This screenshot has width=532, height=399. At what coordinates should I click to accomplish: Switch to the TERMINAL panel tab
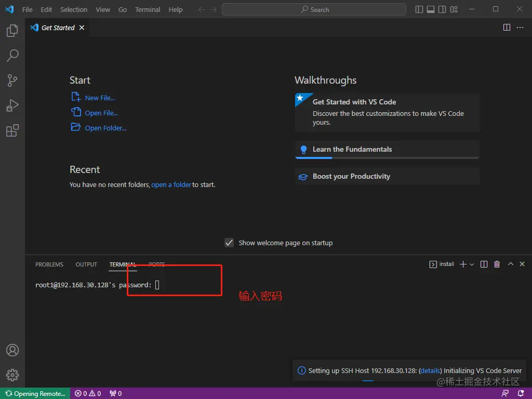(x=123, y=264)
